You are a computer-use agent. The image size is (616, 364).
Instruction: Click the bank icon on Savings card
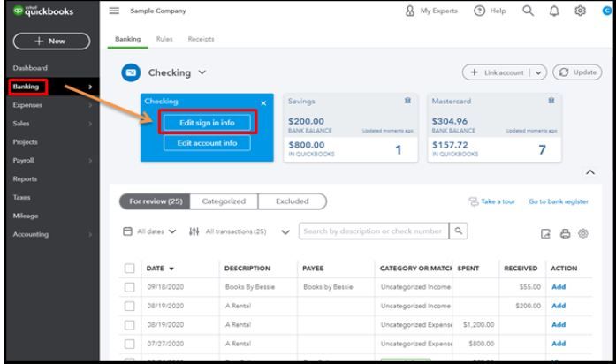pos(407,101)
